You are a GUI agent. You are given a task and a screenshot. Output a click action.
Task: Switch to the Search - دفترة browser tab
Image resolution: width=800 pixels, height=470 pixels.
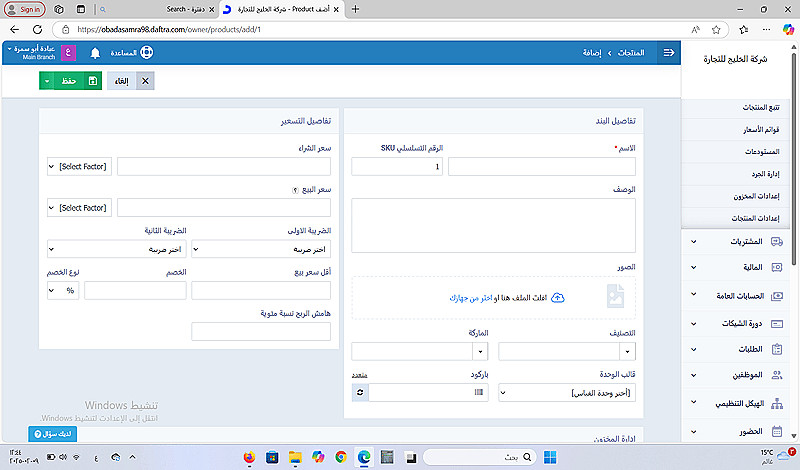coord(185,9)
